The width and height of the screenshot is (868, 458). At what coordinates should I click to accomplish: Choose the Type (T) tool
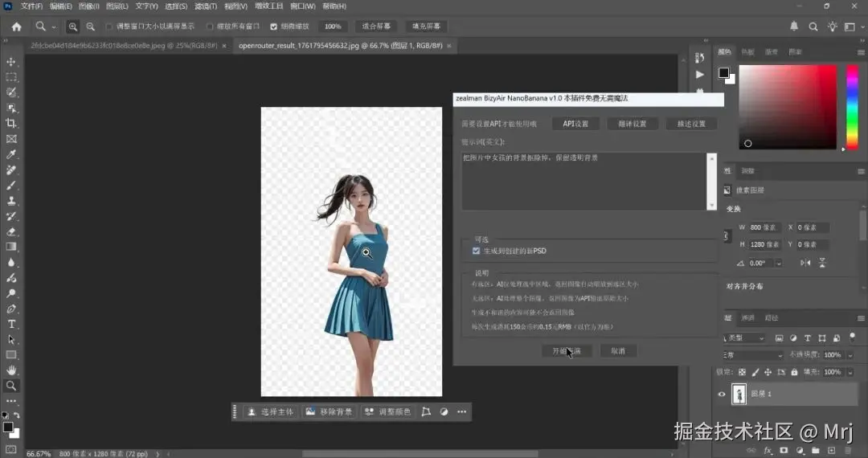click(x=11, y=324)
